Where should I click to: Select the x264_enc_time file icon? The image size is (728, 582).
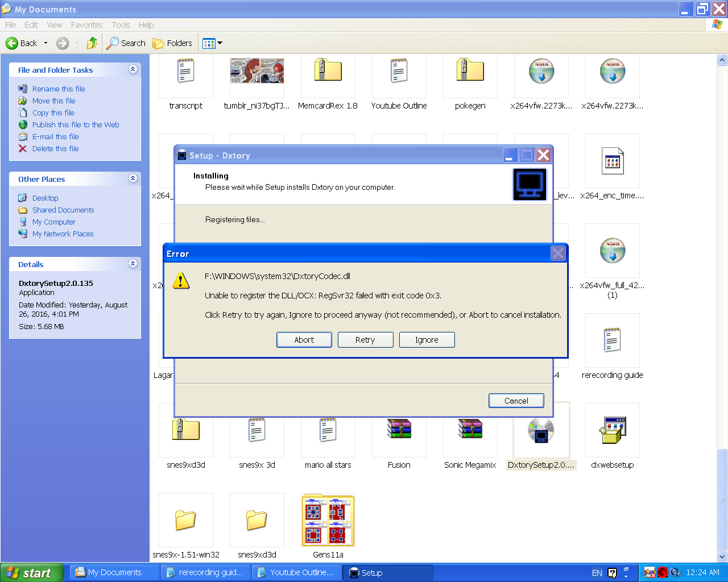pyautogui.click(x=613, y=161)
